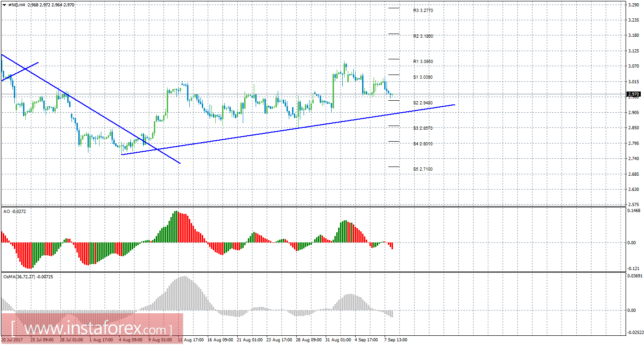Click the 0.1468 AO scale value
The image size is (644, 345).
pyautogui.click(x=634, y=210)
